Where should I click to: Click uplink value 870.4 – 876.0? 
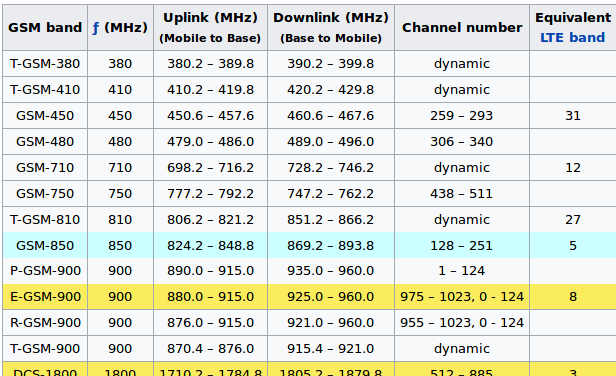tap(210, 348)
